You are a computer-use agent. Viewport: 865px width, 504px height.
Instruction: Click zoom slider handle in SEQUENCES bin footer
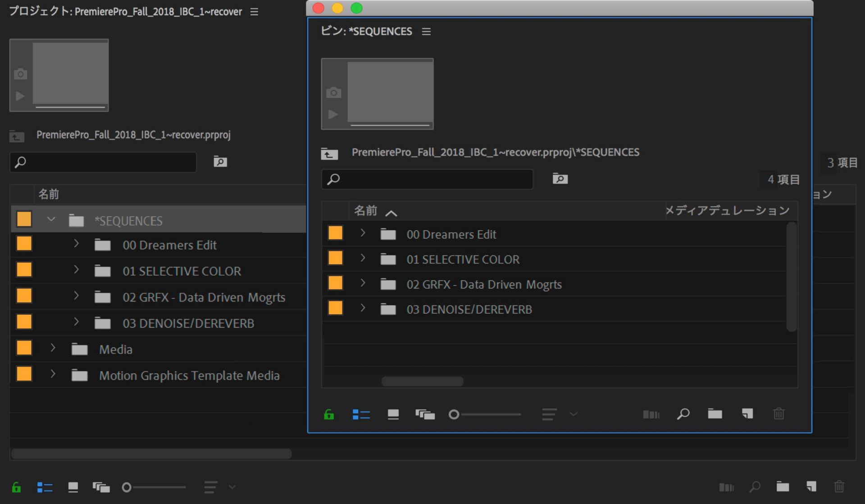pyautogui.click(x=454, y=414)
